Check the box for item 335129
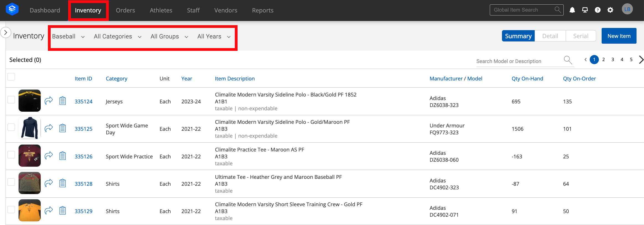644x225 pixels. [x=11, y=210]
